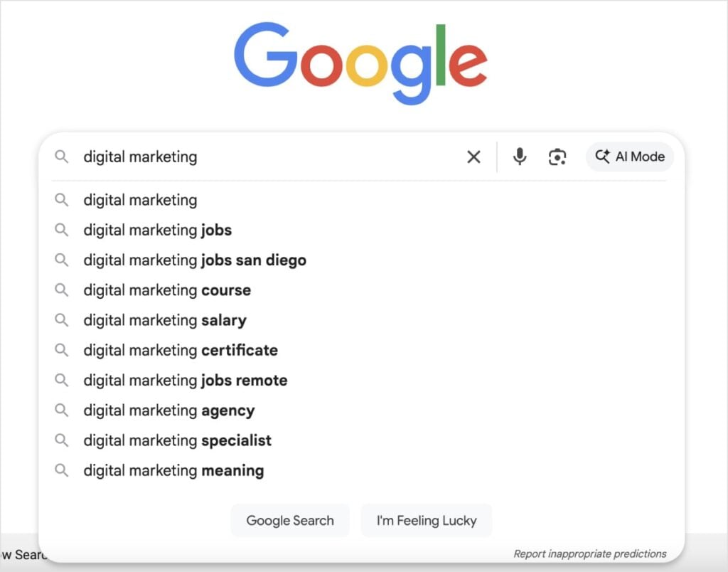Select the 'digital marketing course' suggestion

[166, 290]
